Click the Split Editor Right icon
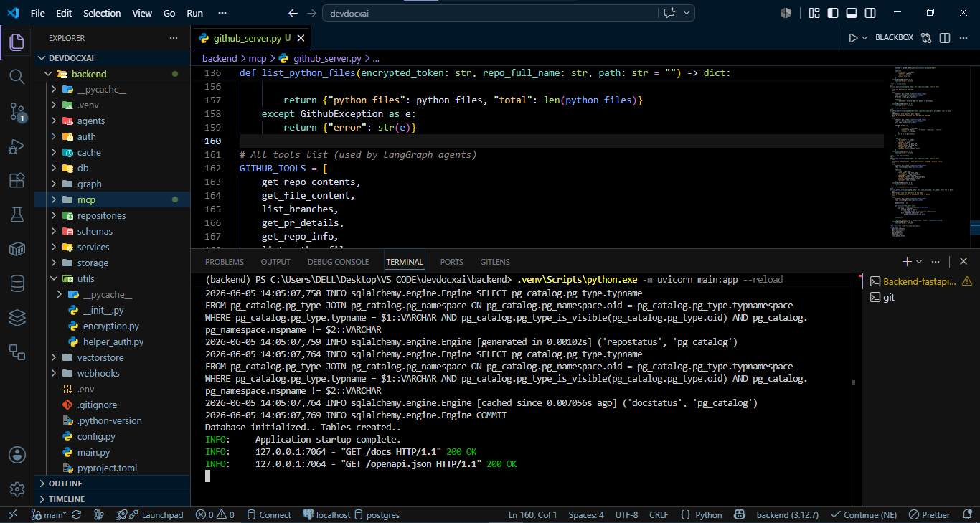This screenshot has height=523, width=980. point(945,38)
